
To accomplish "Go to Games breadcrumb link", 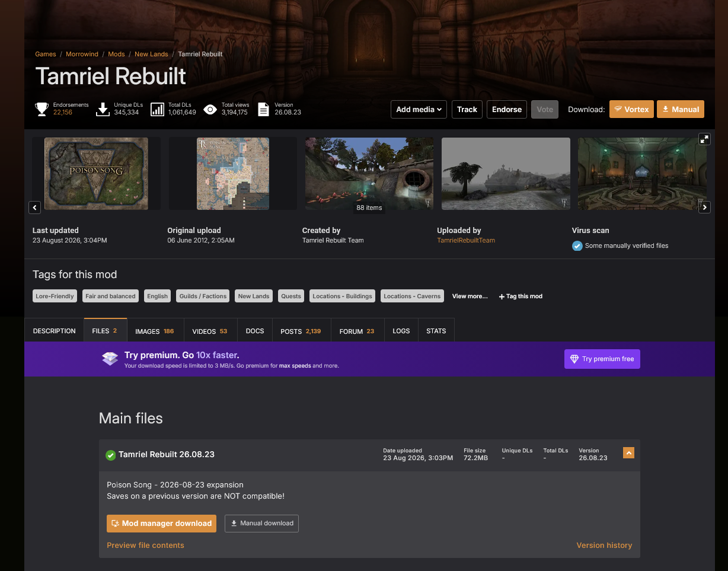I will click(46, 54).
